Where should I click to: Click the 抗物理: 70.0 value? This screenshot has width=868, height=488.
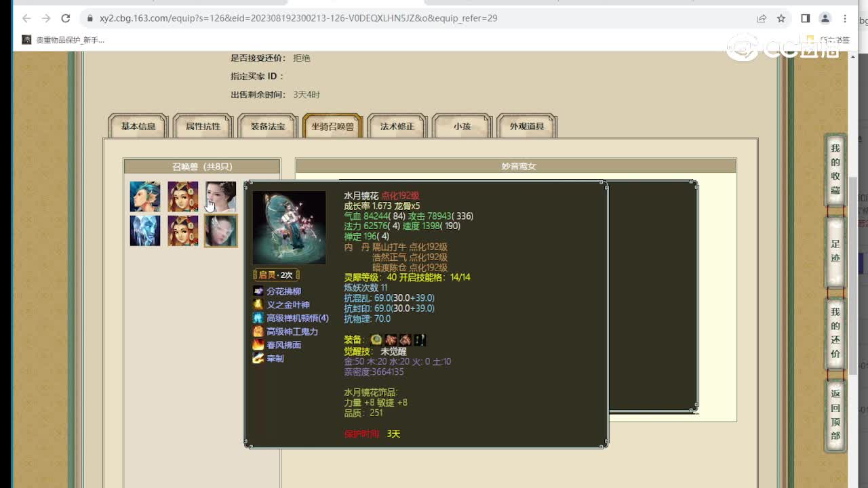(367, 319)
